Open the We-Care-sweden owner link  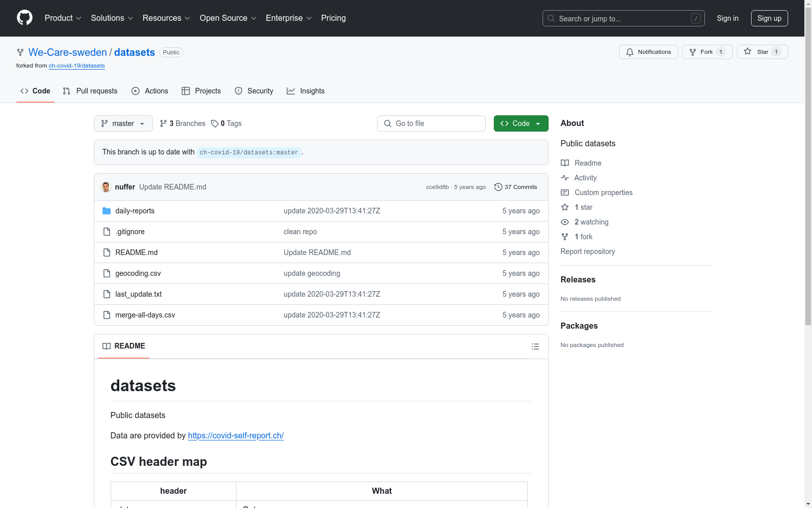(67, 52)
